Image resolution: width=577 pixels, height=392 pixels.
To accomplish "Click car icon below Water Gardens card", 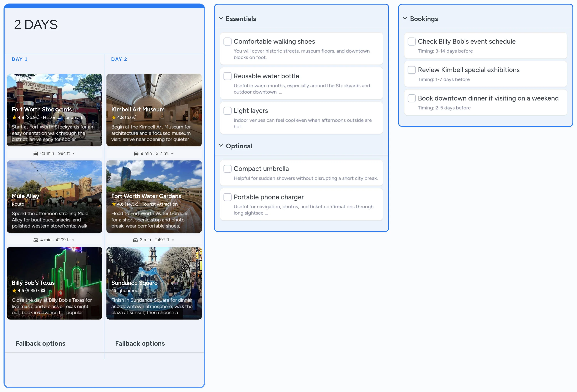I will (x=135, y=240).
